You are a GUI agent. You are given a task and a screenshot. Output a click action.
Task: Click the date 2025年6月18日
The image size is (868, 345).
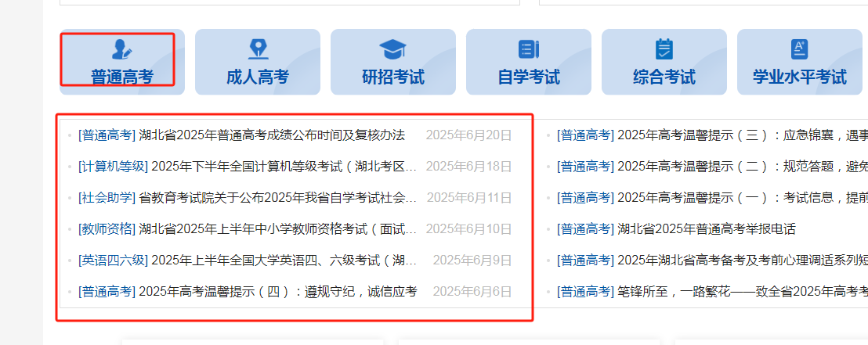point(469,167)
